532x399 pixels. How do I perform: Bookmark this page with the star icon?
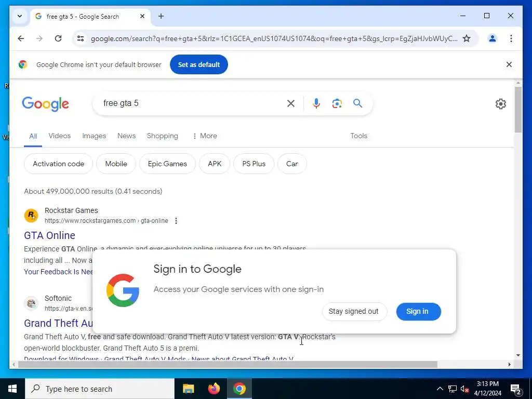click(x=467, y=38)
